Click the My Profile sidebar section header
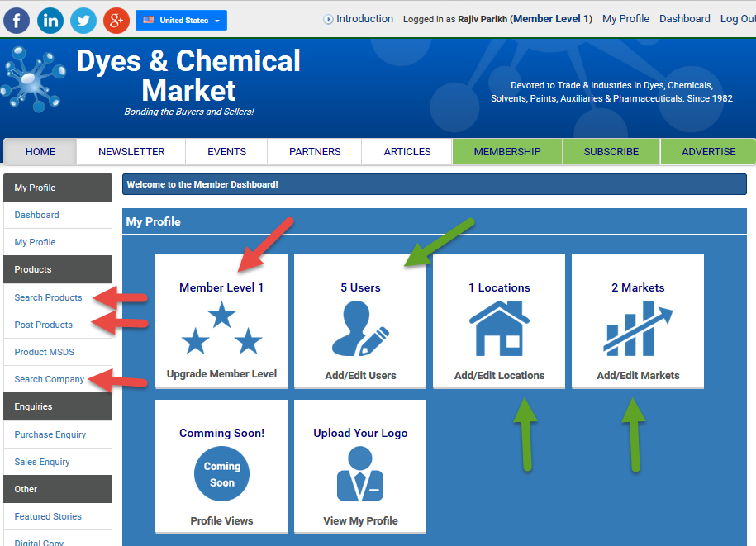756x546 pixels. [x=58, y=188]
